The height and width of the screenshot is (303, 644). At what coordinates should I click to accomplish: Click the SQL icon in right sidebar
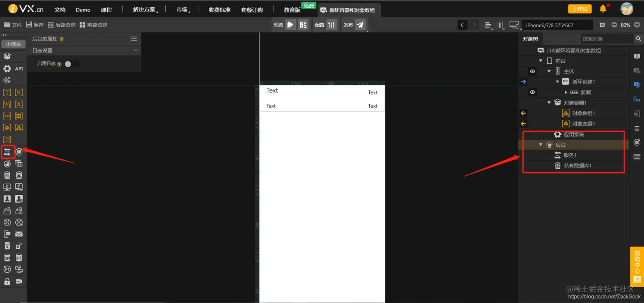tap(637, 157)
